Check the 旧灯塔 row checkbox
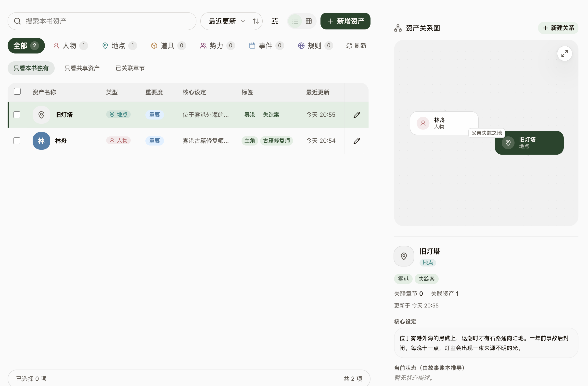This screenshot has width=588, height=386. tap(17, 115)
